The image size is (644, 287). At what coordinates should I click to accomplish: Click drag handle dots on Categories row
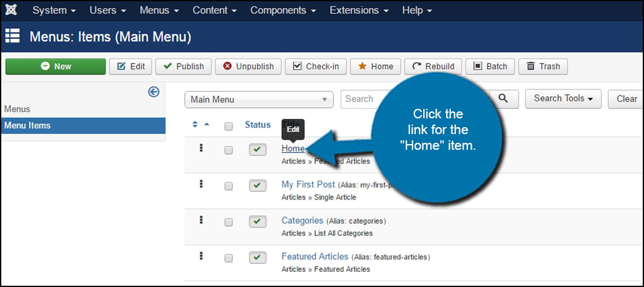[x=201, y=220]
